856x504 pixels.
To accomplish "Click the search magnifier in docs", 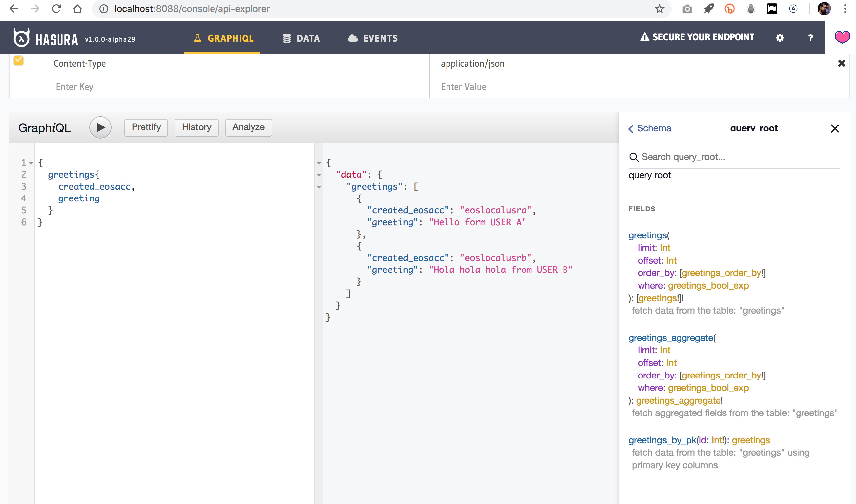I will pyautogui.click(x=634, y=157).
